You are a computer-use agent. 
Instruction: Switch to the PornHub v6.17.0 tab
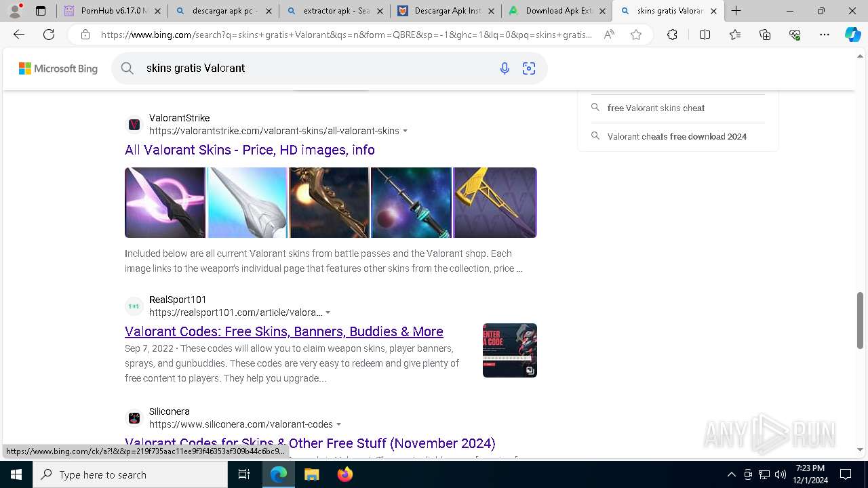(x=113, y=11)
